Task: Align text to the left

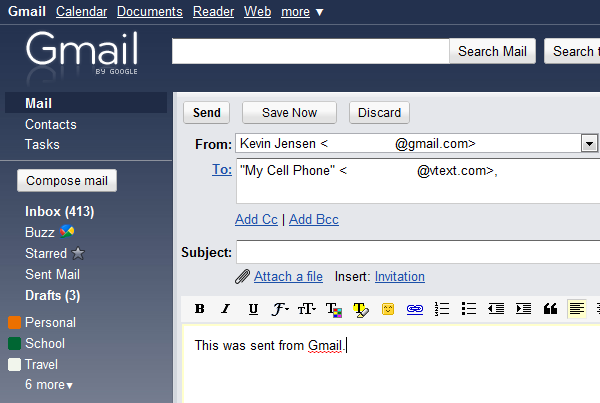Action: coord(577,308)
